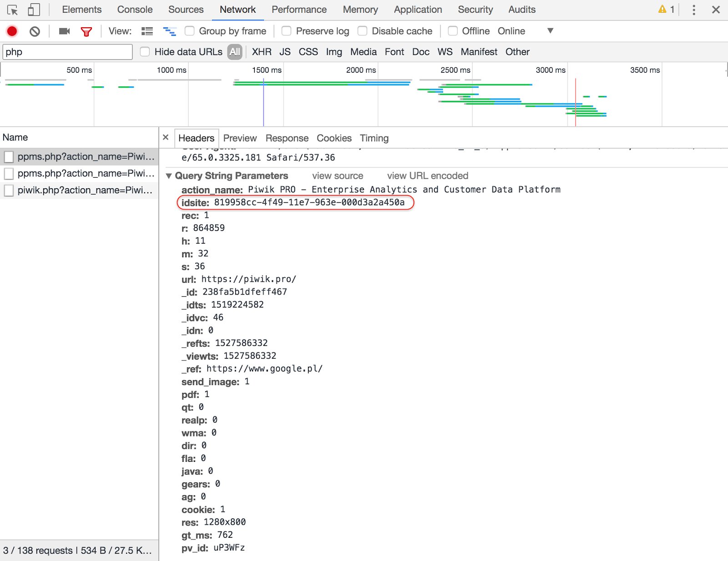Enable Group by frame checkbox
Viewport: 728px width, 561px height.
190,30
